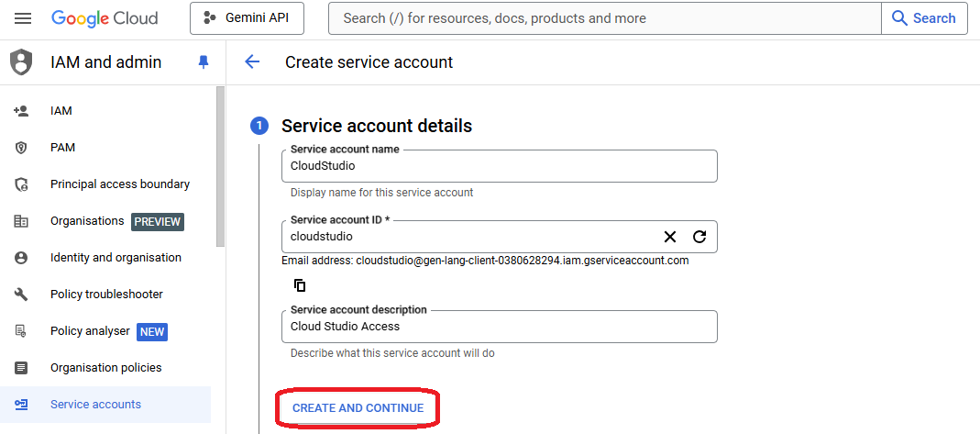Go to Organisations preview page
Image resolution: width=980 pixels, height=434 pixels.
[x=87, y=221]
